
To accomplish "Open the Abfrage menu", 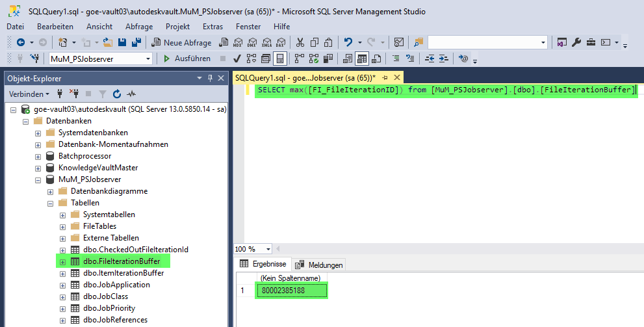I will (139, 26).
